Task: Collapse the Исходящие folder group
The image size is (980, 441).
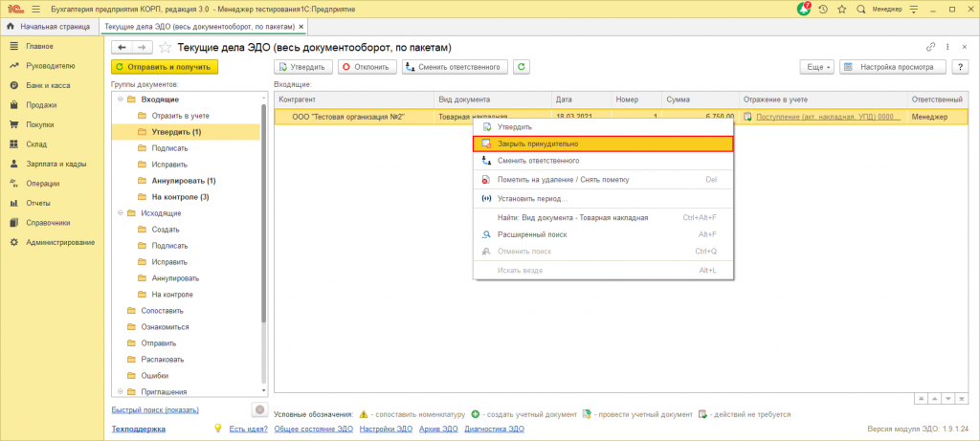Action: click(x=120, y=213)
